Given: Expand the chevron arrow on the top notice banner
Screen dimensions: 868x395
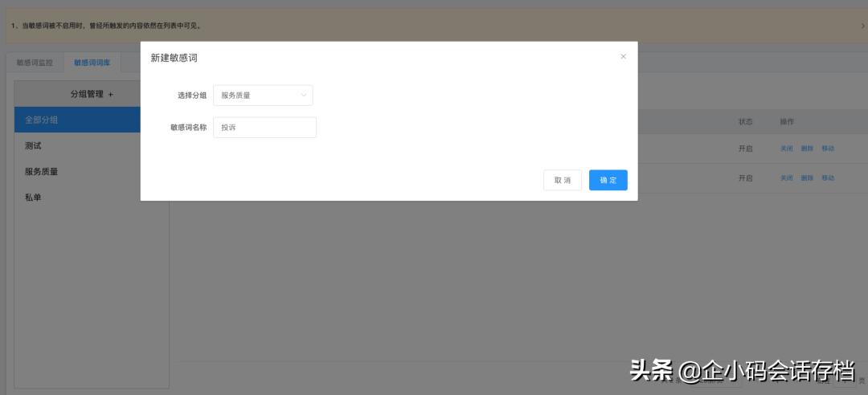Looking at the screenshot, I should pyautogui.click(x=862, y=26).
